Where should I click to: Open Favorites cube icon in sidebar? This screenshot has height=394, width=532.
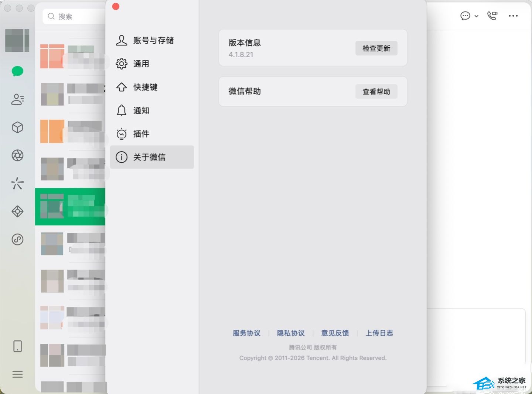pyautogui.click(x=17, y=127)
